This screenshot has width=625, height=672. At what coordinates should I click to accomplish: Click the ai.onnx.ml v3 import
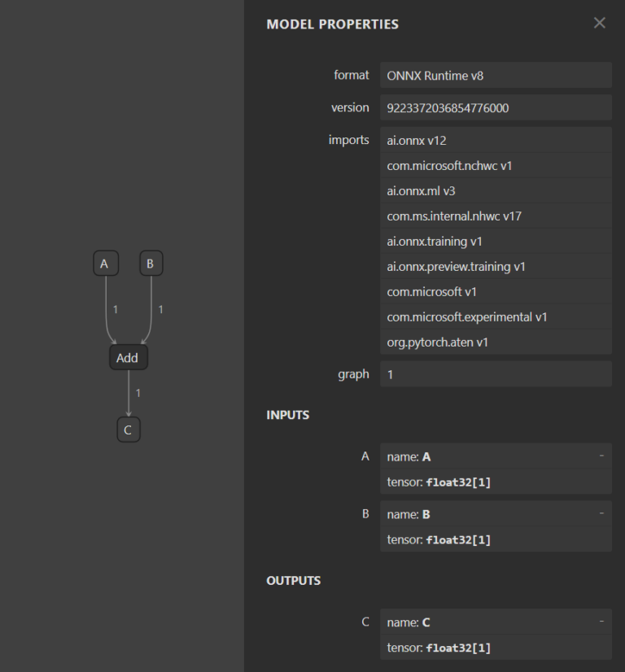pos(495,190)
